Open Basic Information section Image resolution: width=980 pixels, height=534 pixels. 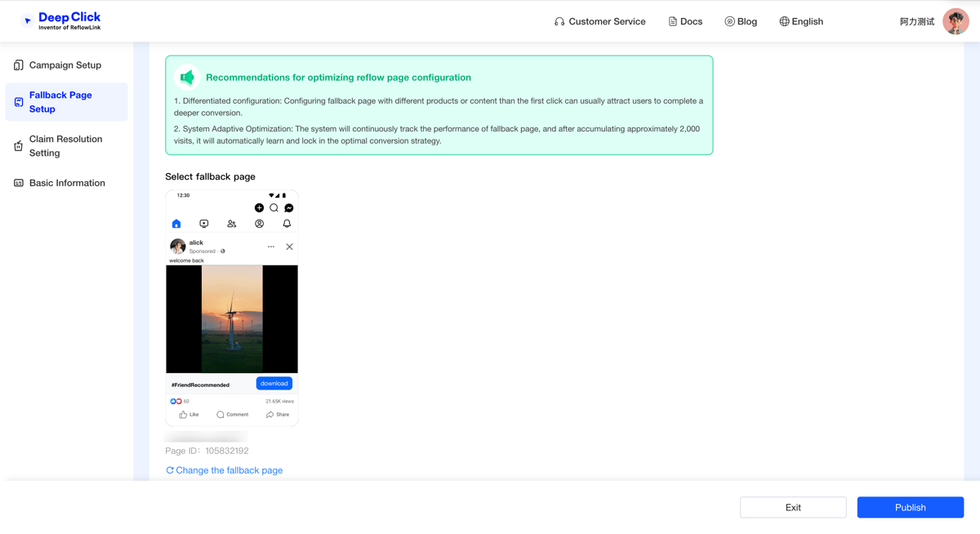tap(66, 183)
